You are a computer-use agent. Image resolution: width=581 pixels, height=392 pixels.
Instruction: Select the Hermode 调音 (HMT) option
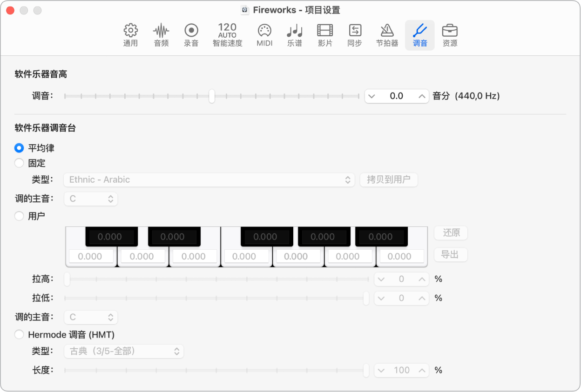click(x=19, y=334)
